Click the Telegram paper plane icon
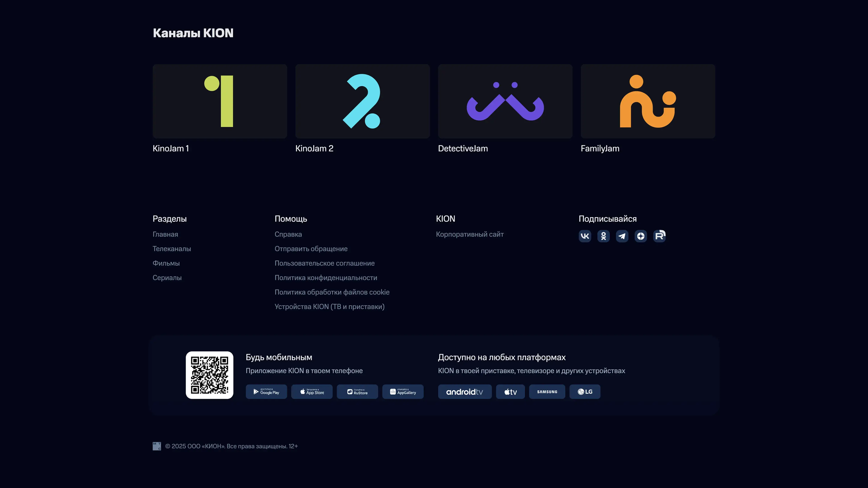The width and height of the screenshot is (868, 488). (622, 236)
